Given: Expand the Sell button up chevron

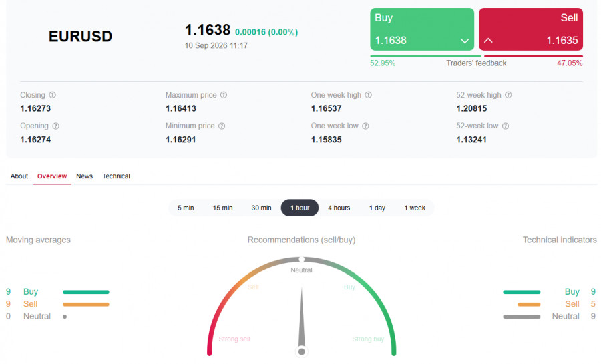Looking at the screenshot, I should tap(488, 40).
